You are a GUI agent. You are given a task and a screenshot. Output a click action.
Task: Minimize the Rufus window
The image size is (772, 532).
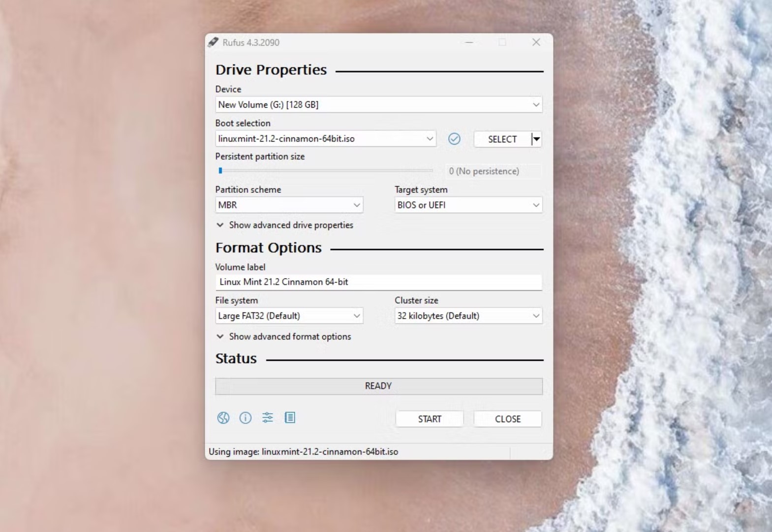tap(469, 42)
